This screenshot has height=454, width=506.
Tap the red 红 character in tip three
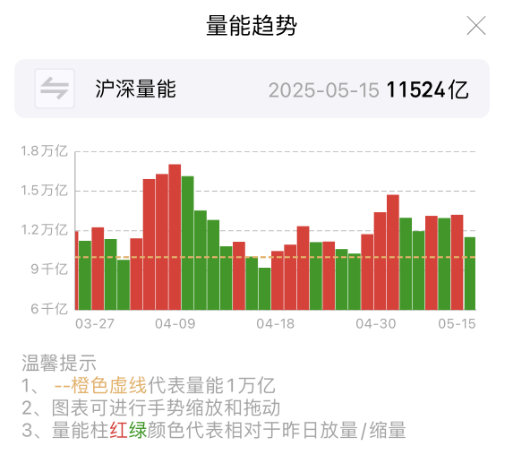pyautogui.click(x=118, y=430)
